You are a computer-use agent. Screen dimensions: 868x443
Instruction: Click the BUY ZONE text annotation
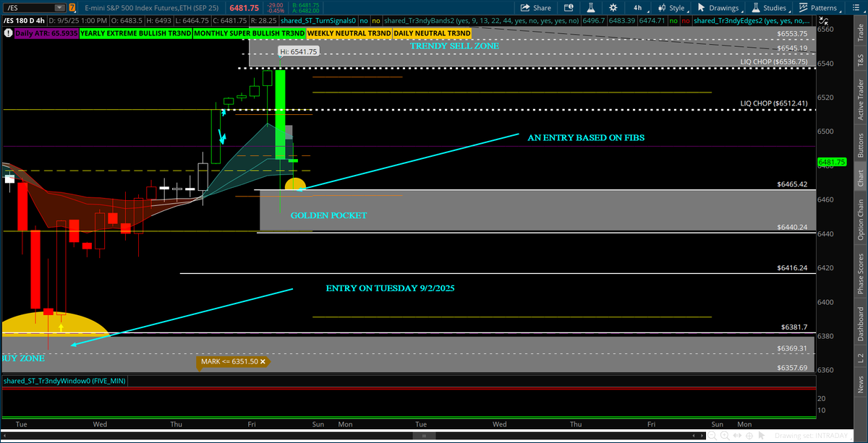[x=23, y=358]
